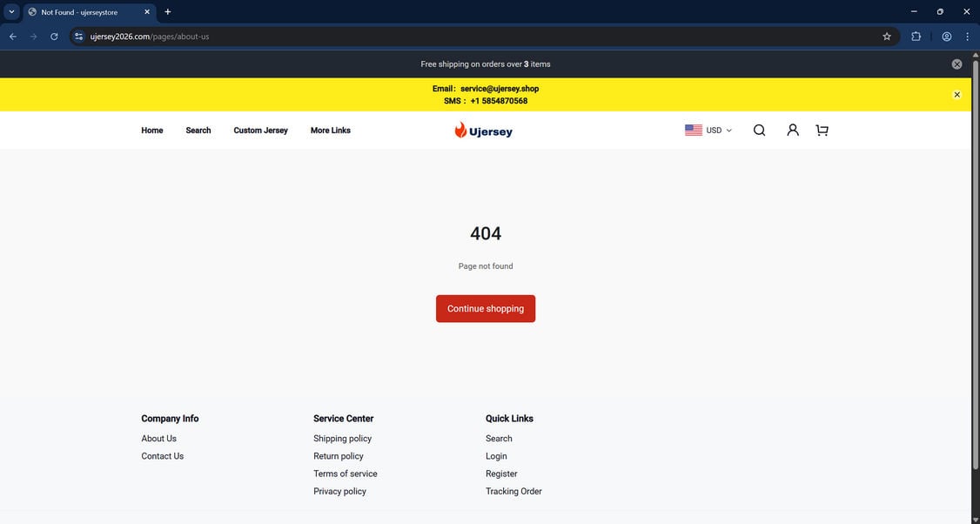Bookmark page using the star icon
The width and height of the screenshot is (980, 524).
point(886,37)
